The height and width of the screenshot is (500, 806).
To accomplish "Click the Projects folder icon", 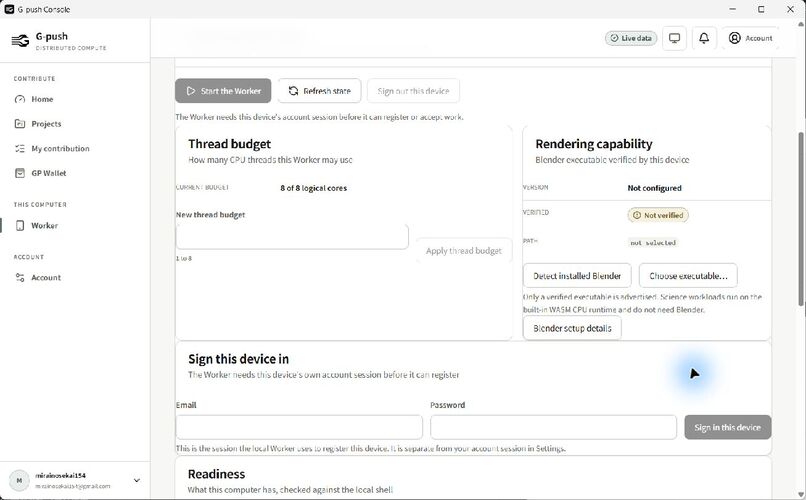I will [20, 124].
